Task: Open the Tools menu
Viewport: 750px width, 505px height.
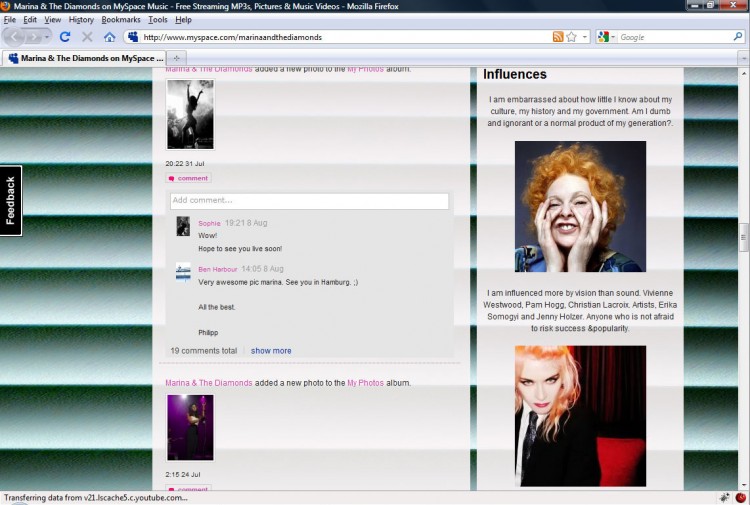Action: 157,20
